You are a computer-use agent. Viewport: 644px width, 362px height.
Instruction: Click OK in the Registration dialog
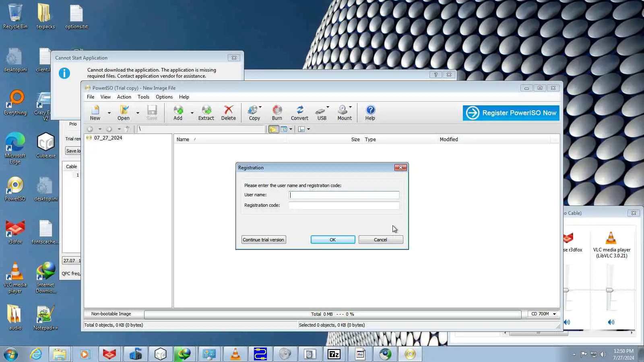[x=333, y=240]
